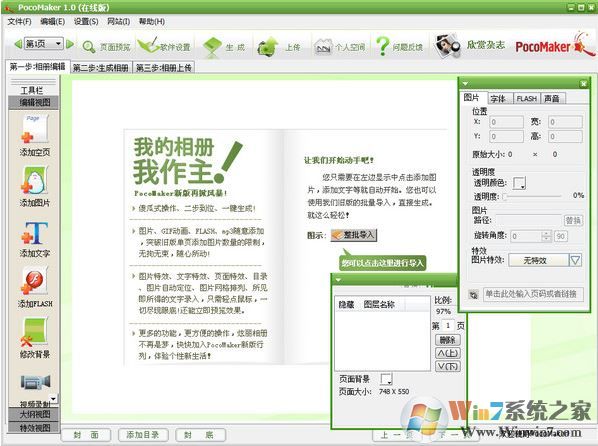Click the page number field showing 1

pyautogui.click(x=448, y=326)
